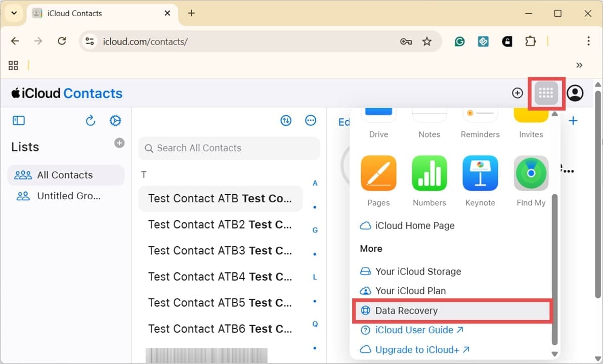Go back to previous page
603x364 pixels.
(15, 41)
